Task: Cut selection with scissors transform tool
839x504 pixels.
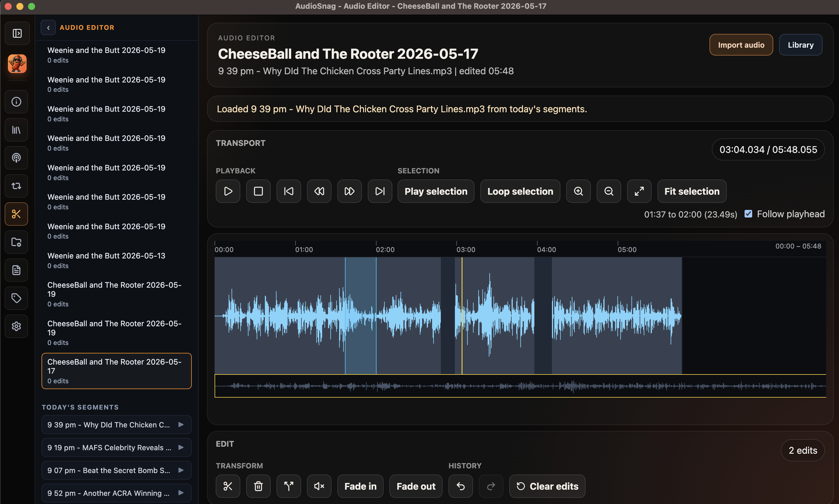Action: click(x=228, y=486)
